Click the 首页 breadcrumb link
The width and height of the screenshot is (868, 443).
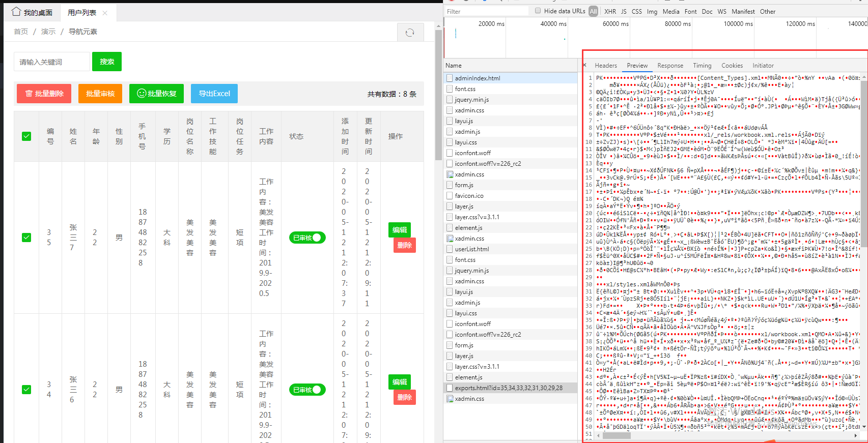(21, 32)
